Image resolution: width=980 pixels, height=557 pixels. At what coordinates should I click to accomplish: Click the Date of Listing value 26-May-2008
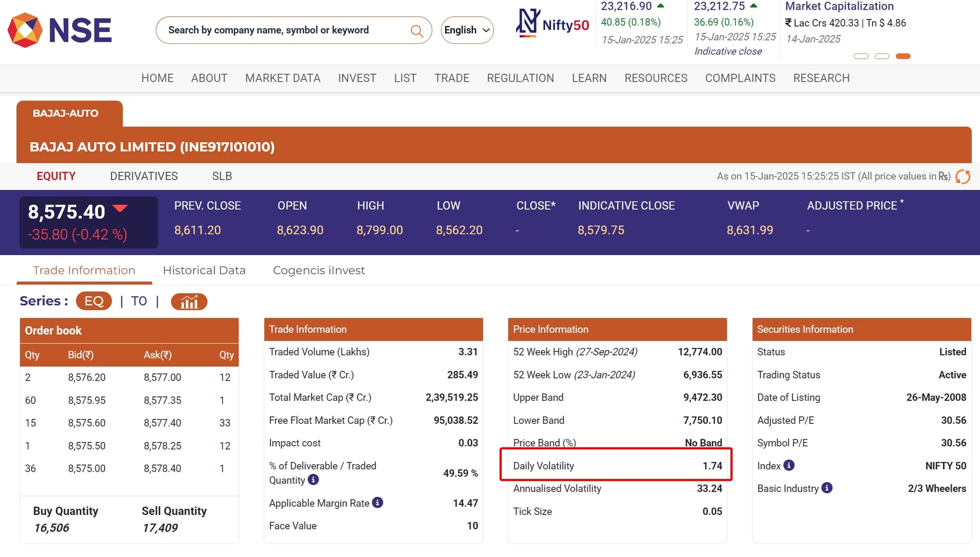coord(936,397)
